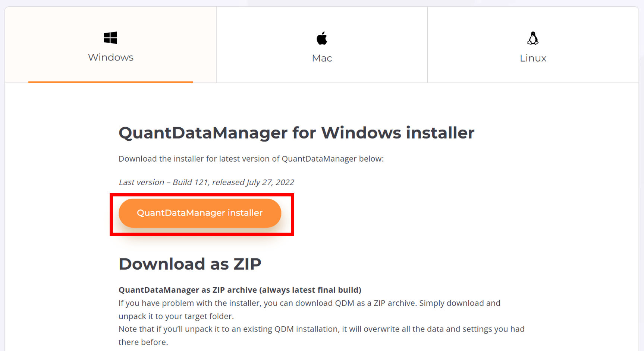Click the "there before." ending text
This screenshot has width=644, height=351.
[143, 342]
